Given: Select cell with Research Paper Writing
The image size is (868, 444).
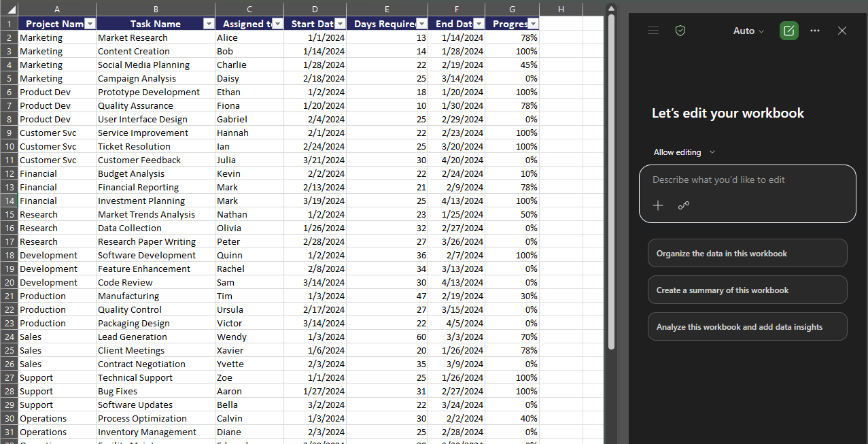Looking at the screenshot, I should (156, 241).
